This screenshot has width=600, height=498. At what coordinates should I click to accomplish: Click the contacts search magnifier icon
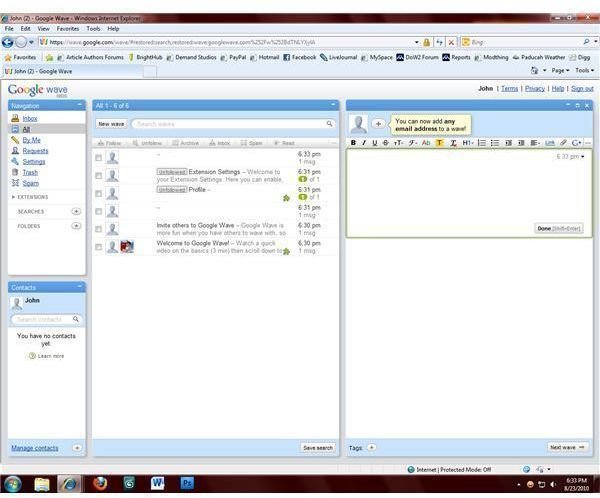76,319
